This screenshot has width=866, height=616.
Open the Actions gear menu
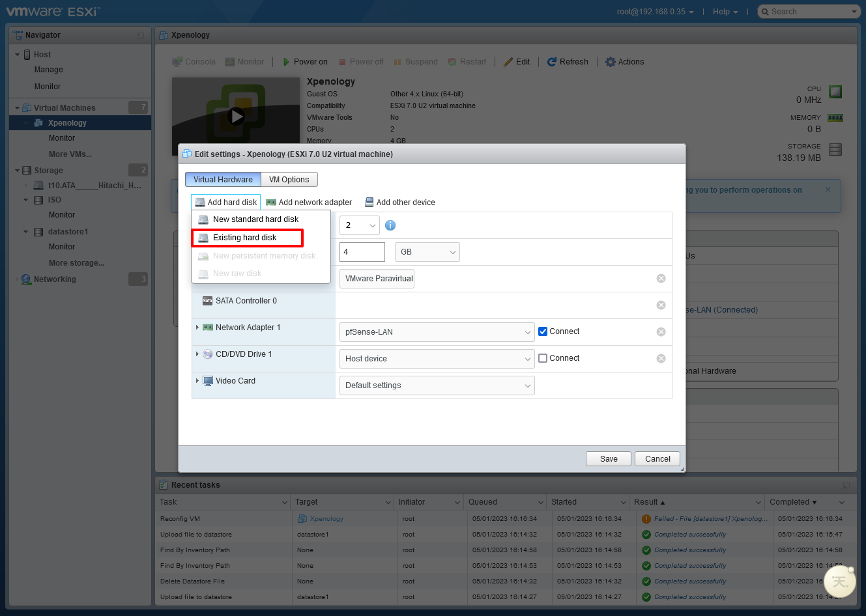611,62
